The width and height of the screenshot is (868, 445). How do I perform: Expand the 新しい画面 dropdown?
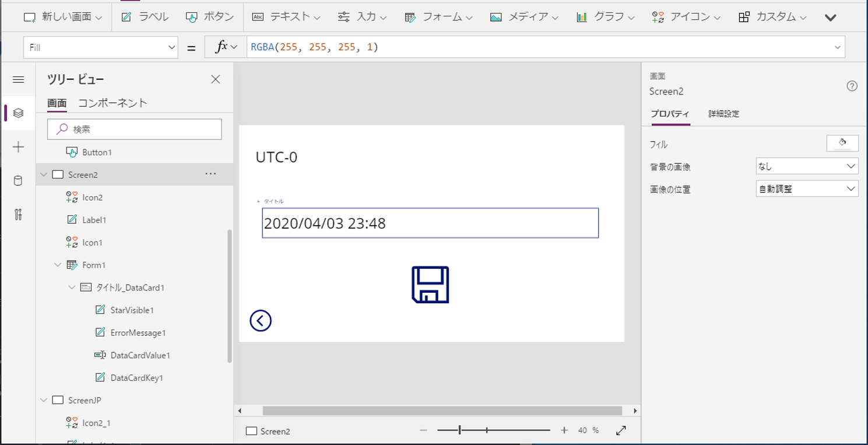pos(97,17)
